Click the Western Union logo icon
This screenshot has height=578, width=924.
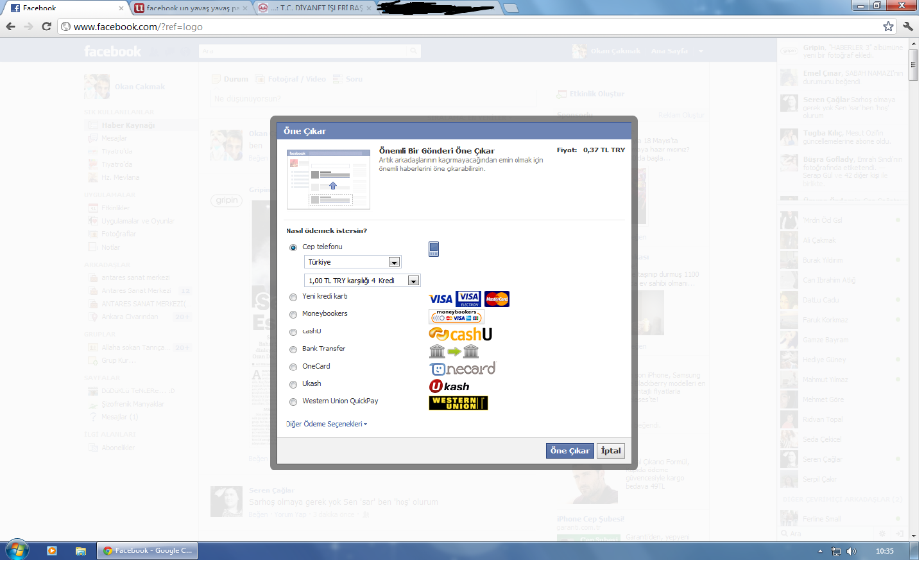coord(458,403)
